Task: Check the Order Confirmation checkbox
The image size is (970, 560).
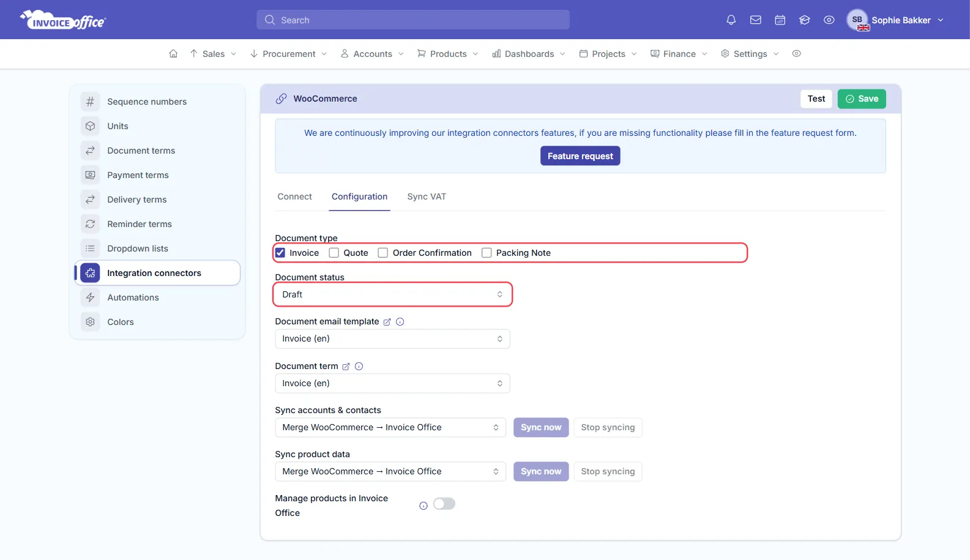Action: (383, 253)
